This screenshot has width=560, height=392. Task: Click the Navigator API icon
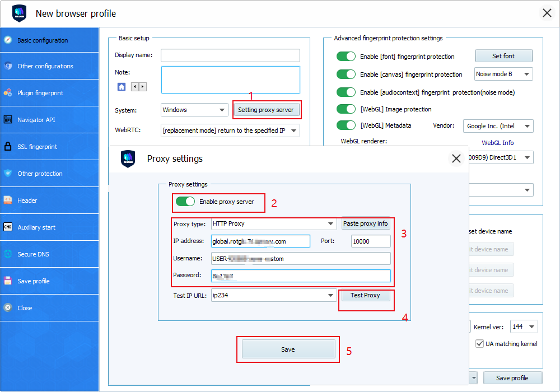tap(8, 120)
